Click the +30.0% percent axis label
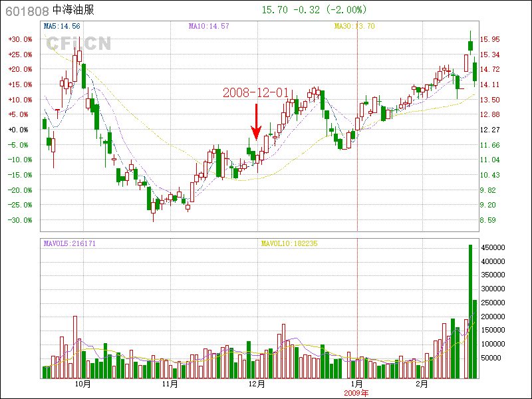Image resolution: width=532 pixels, height=399 pixels. coord(20,39)
